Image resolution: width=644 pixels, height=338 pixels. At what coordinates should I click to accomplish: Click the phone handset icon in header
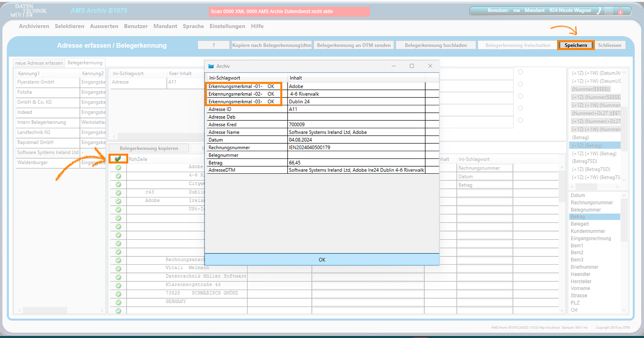click(x=599, y=11)
